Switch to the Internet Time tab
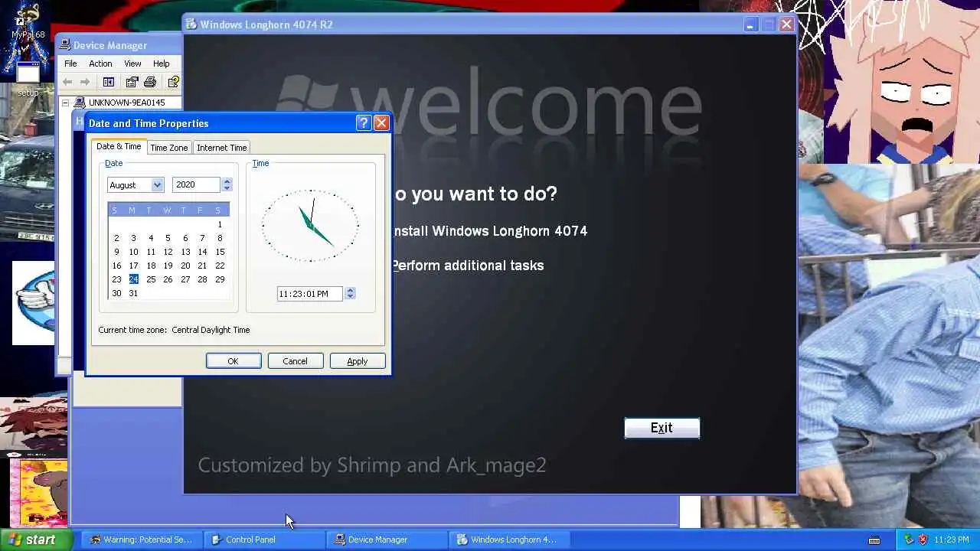Image resolution: width=980 pixels, height=551 pixels. (221, 148)
